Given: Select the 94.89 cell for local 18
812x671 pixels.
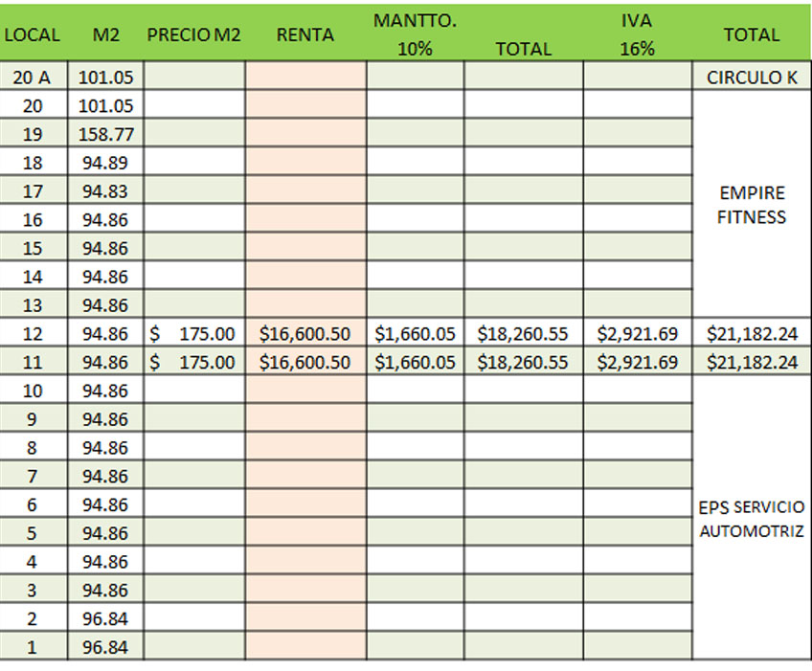Looking at the screenshot, I should coord(105,163).
